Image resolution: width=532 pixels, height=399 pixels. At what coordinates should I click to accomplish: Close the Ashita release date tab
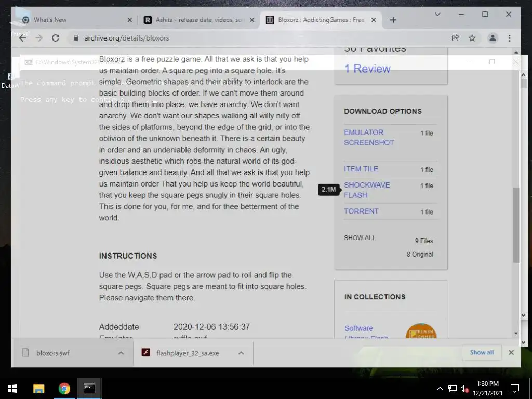coord(252,20)
